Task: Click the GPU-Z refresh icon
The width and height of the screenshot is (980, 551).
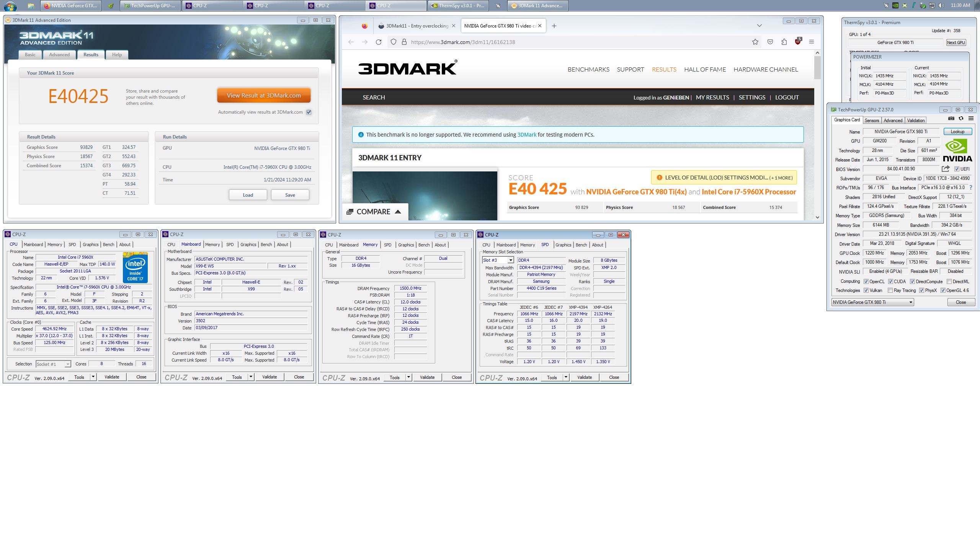Action: (961, 119)
